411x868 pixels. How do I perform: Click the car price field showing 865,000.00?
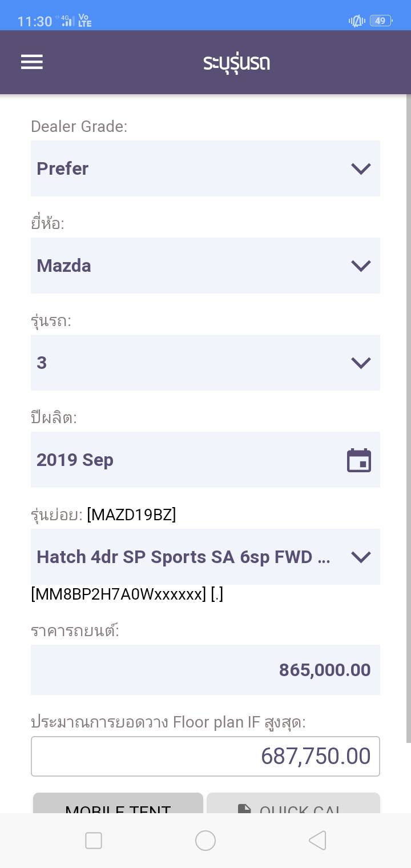click(205, 670)
